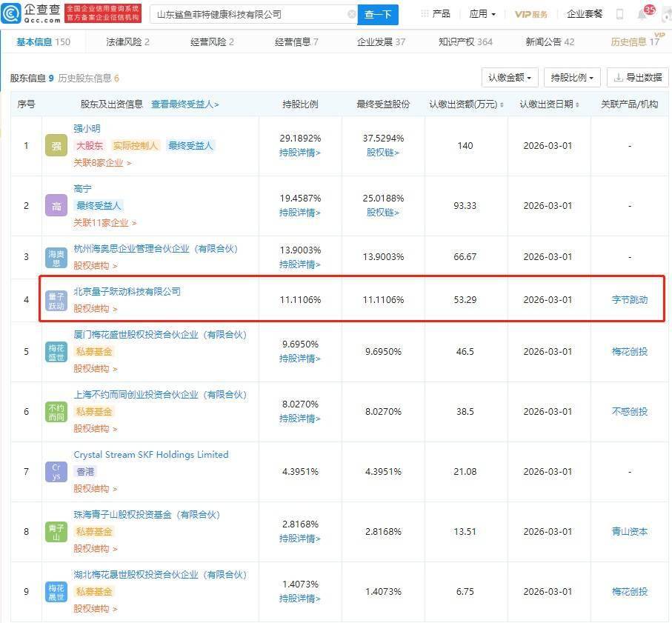Open the 持股比例 filter dropdown
The image size is (672, 623).
[572, 78]
